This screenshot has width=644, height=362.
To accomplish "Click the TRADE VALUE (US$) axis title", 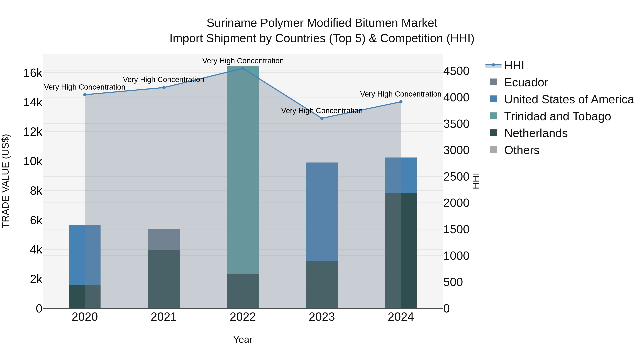I will point(6,181).
